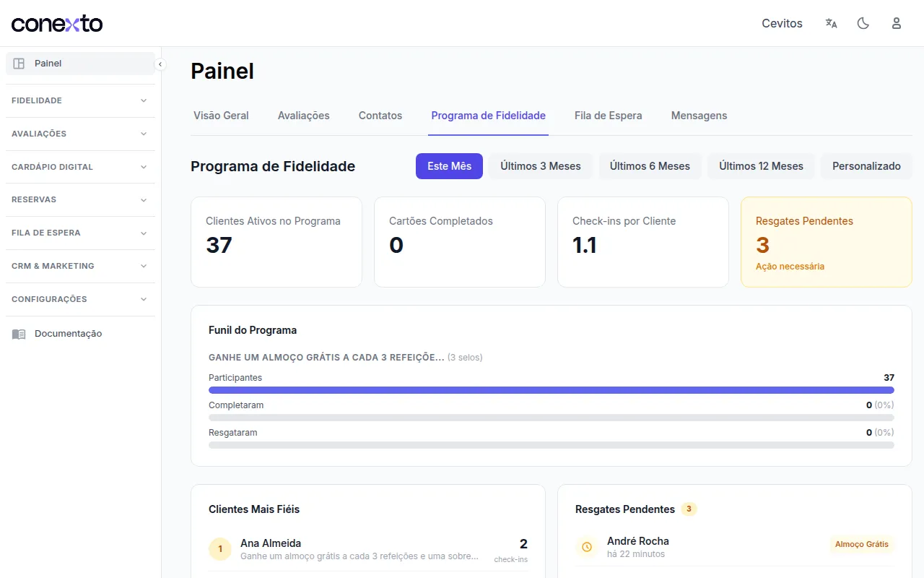This screenshot has width=924, height=578.
Task: Expand the Reservas sidebar section
Action: (x=80, y=199)
